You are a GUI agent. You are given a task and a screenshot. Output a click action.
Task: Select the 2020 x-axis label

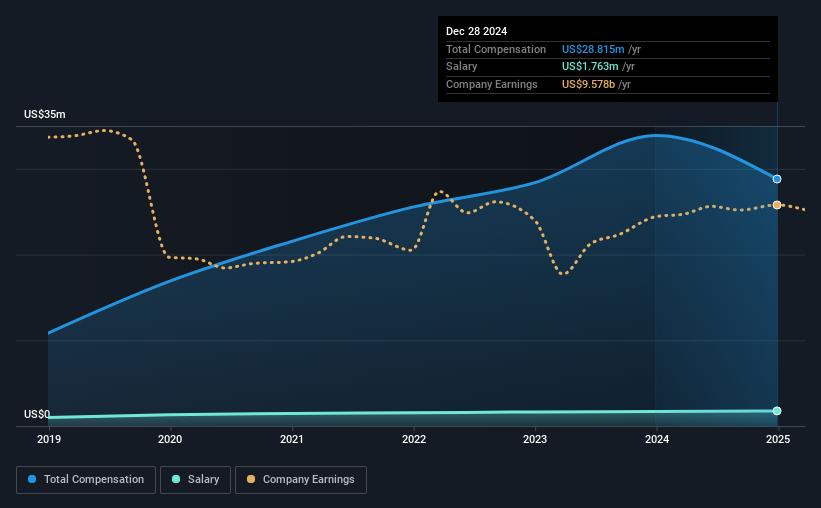click(170, 439)
